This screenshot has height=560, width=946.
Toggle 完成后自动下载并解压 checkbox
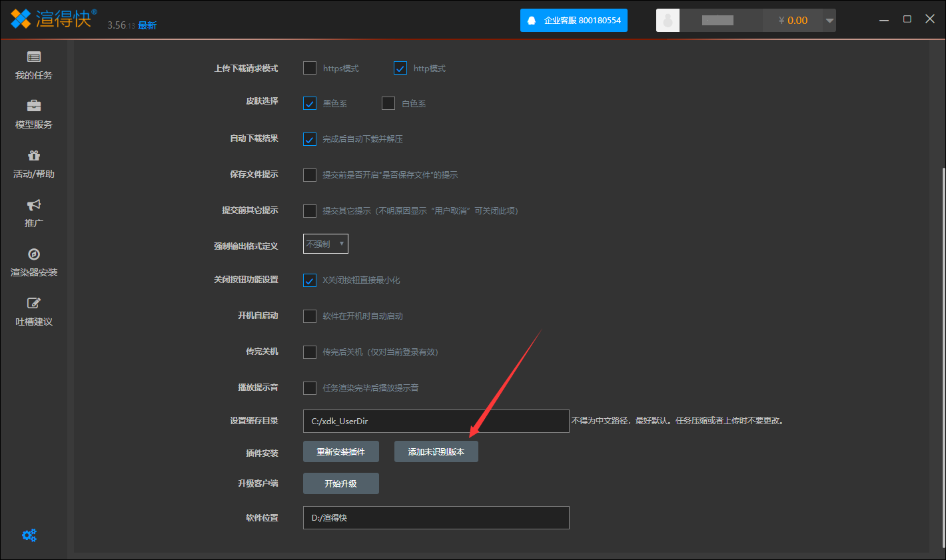[310, 139]
